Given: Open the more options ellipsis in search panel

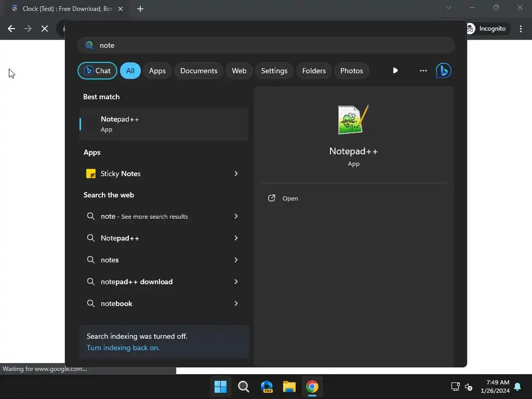Looking at the screenshot, I should coord(423,71).
